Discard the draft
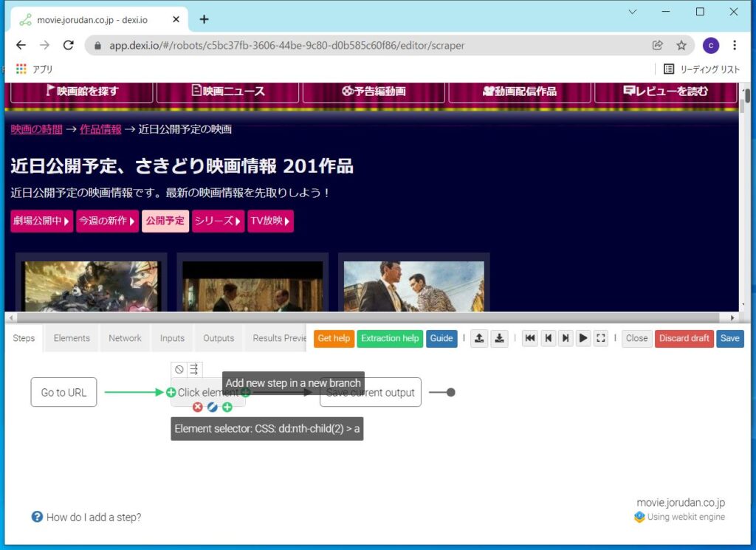 pos(684,338)
